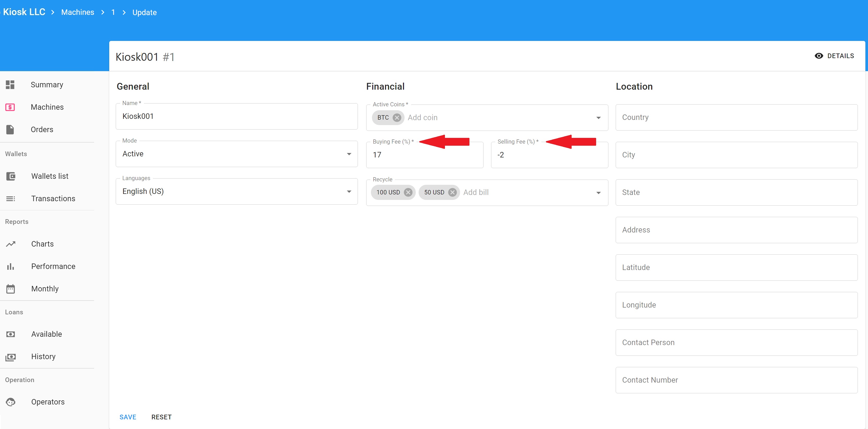The width and height of the screenshot is (868, 429).
Task: Click the Charts trend icon
Action: coord(11,244)
